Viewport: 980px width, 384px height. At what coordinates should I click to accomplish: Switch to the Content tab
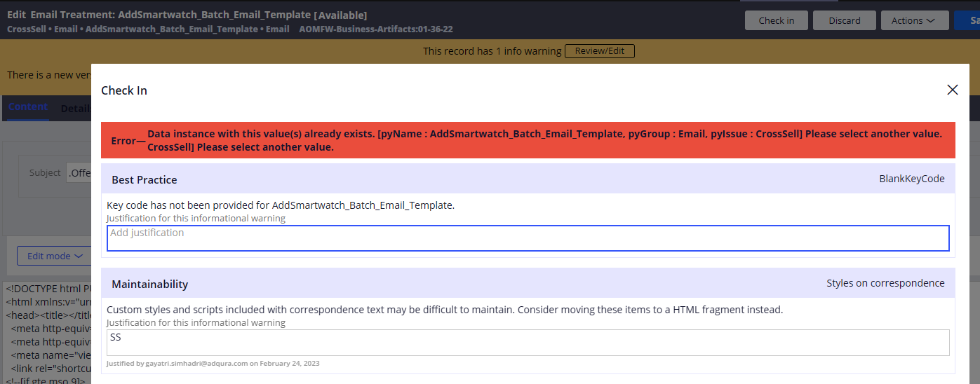pos(28,107)
